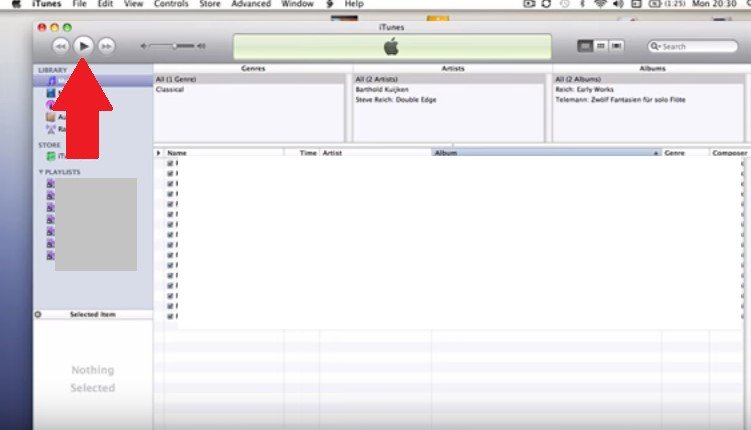Sort tracks by the Artist column header
Viewport: 751px width, 430px height.
pyautogui.click(x=376, y=153)
